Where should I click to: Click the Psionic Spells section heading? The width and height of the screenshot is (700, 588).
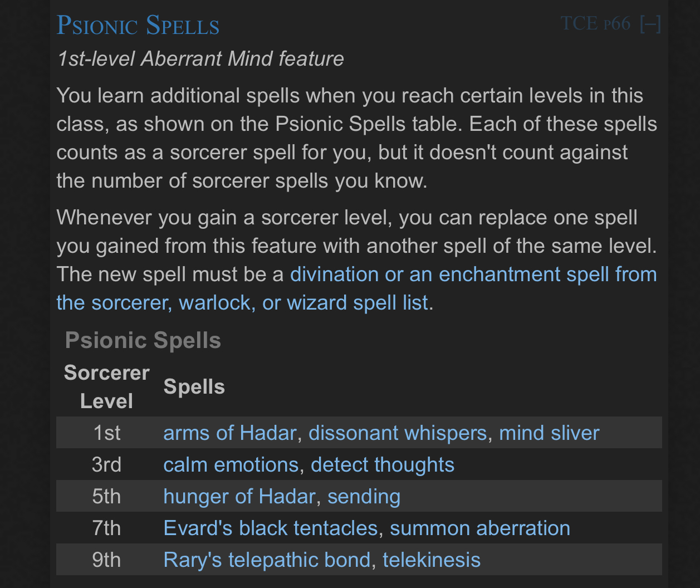click(138, 25)
